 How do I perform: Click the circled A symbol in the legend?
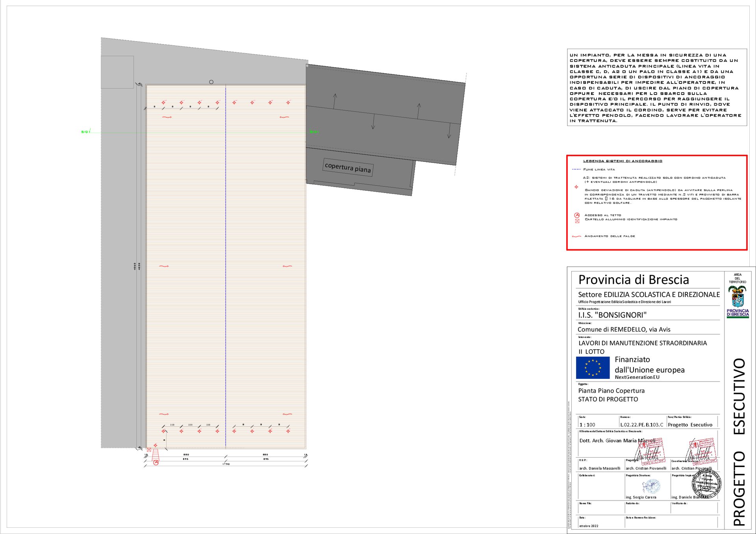pos(577,215)
